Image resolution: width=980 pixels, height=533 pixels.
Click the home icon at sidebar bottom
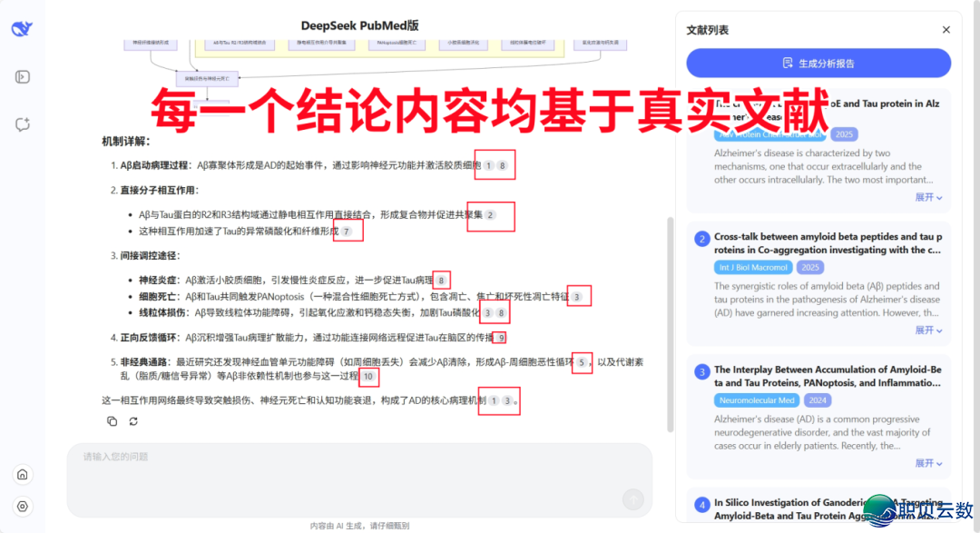click(22, 474)
